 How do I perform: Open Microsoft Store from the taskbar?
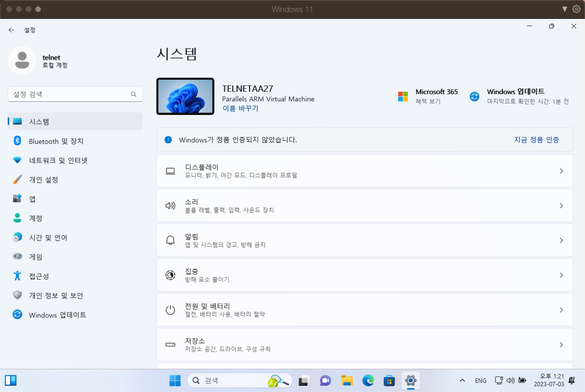click(389, 380)
